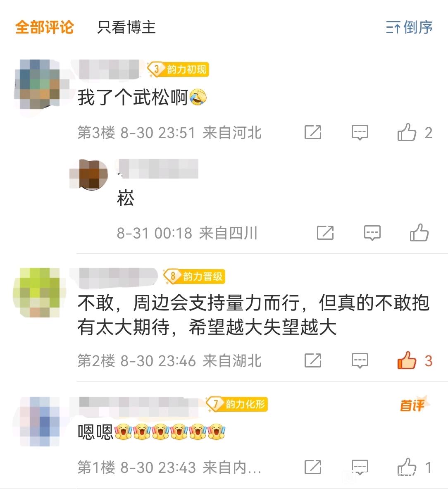Toggle the 倒序 sort order

click(x=409, y=27)
